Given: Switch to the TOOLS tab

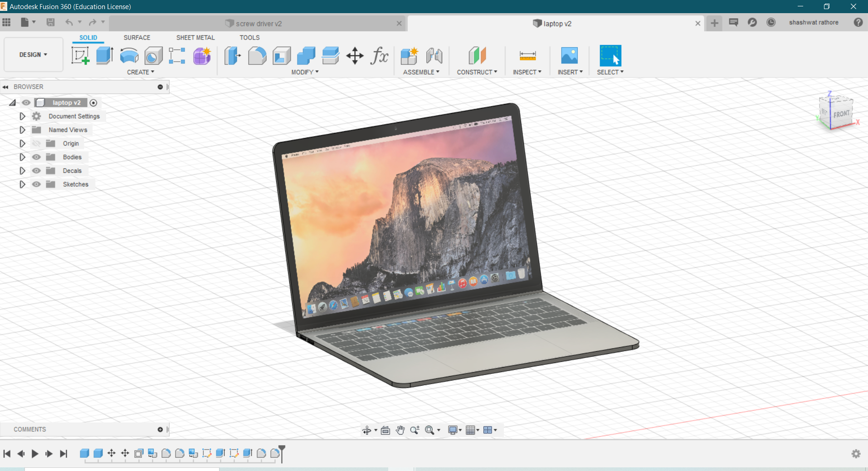Looking at the screenshot, I should point(249,38).
